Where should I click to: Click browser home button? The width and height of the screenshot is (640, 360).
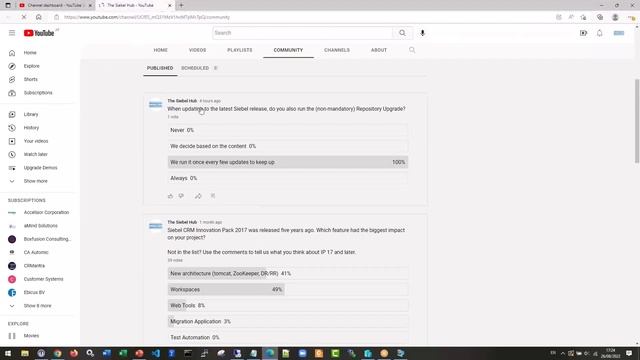click(39, 17)
